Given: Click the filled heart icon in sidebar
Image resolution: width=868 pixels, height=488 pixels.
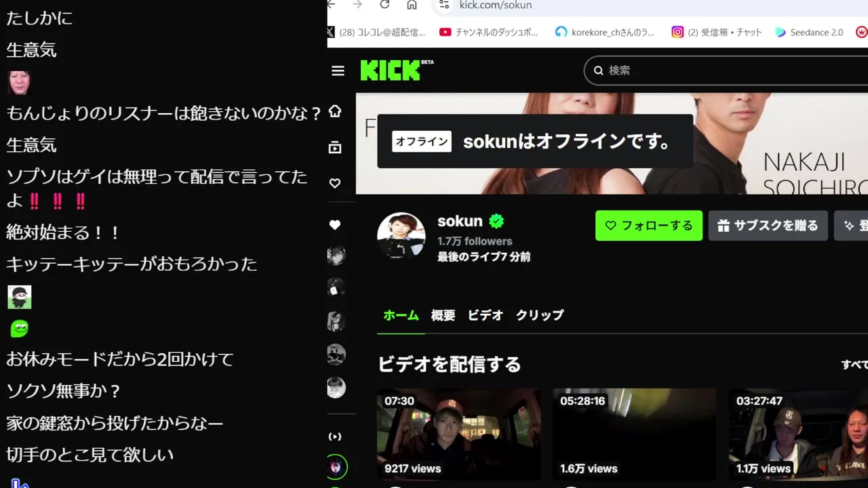Looking at the screenshot, I should (335, 224).
